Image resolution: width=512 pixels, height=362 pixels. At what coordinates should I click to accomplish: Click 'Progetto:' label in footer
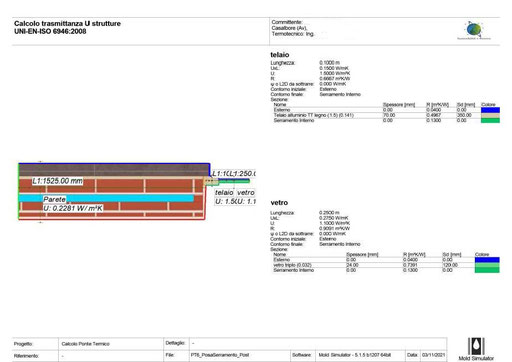tap(23, 344)
